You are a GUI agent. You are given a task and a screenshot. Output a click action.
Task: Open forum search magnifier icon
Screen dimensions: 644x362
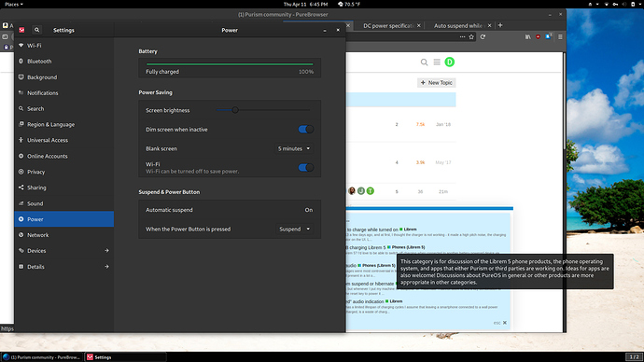point(425,62)
